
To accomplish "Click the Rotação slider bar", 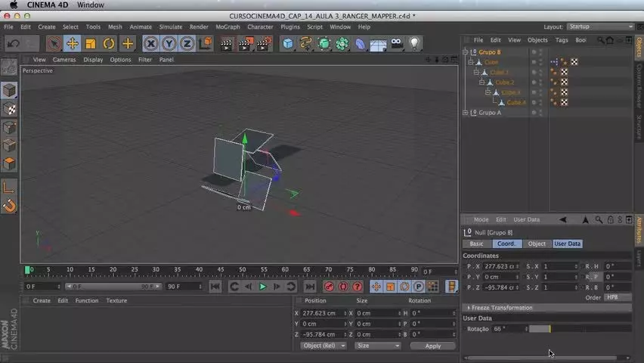I will click(580, 329).
